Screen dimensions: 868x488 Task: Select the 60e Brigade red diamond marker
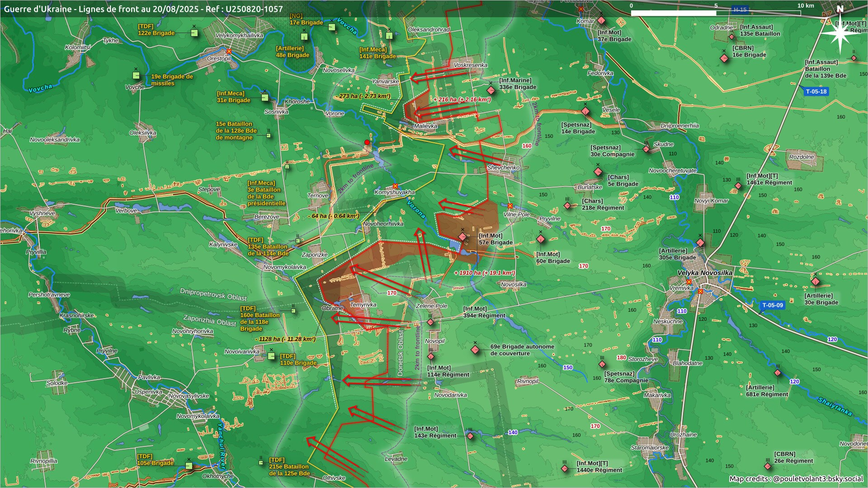coord(540,239)
